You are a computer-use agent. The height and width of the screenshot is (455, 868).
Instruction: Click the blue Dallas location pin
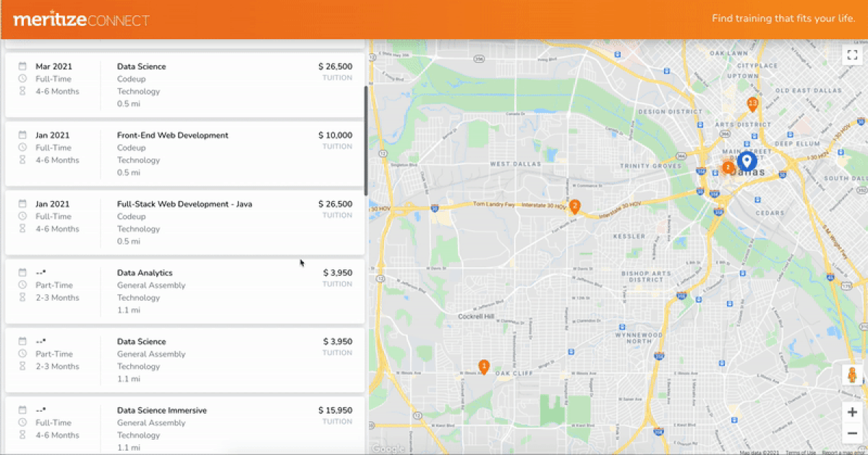(x=747, y=161)
